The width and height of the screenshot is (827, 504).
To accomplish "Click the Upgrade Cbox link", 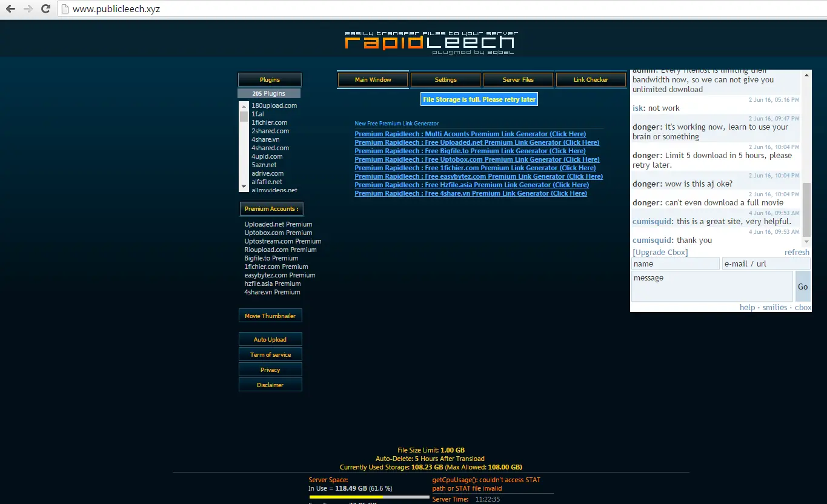I will [x=660, y=253].
